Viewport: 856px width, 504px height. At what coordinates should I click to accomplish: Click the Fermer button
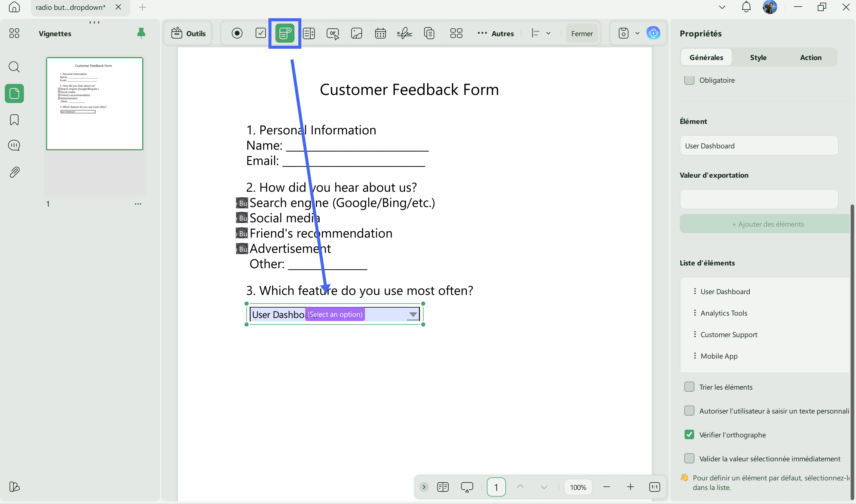582,33
